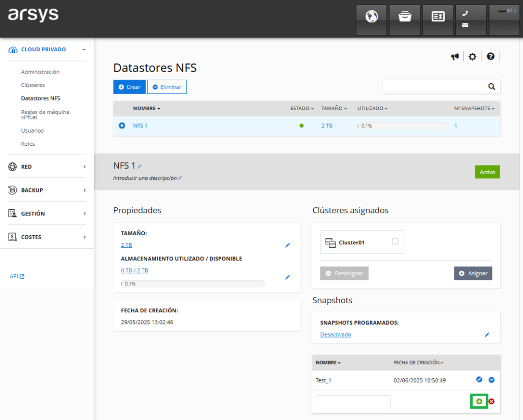Focus the new snapshot name field
523x420 pixels.
353,401
